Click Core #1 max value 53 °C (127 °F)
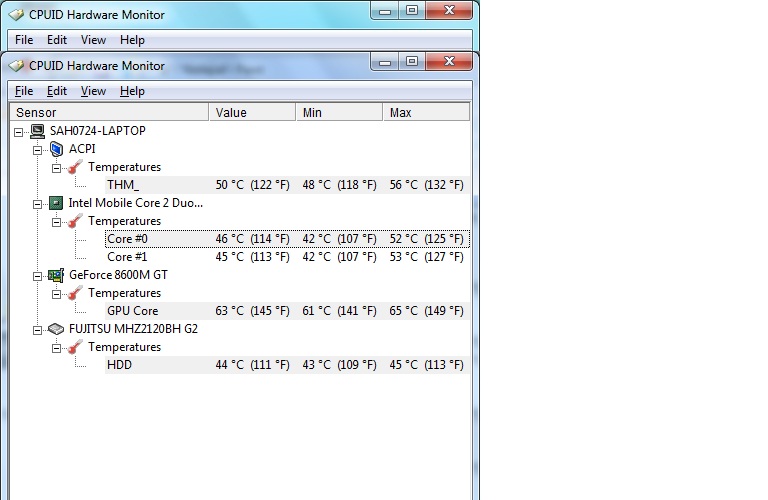This screenshot has width=768, height=500. pyautogui.click(x=426, y=257)
